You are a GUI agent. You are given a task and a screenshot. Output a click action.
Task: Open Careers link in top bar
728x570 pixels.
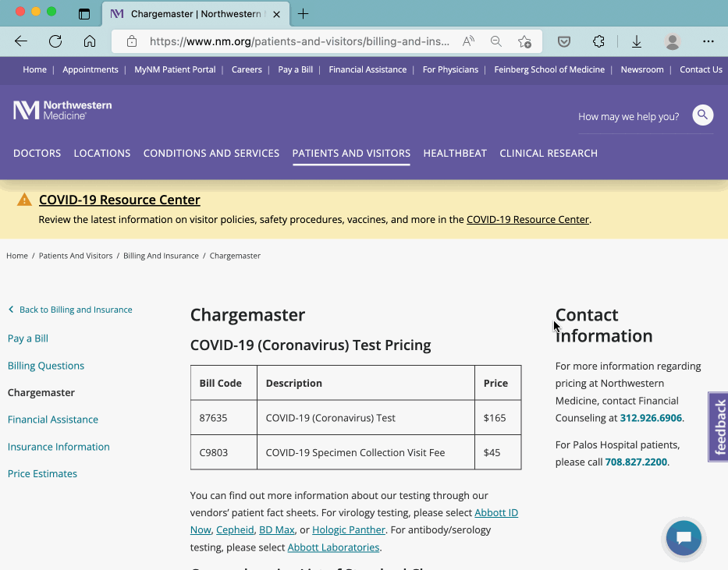pos(247,69)
